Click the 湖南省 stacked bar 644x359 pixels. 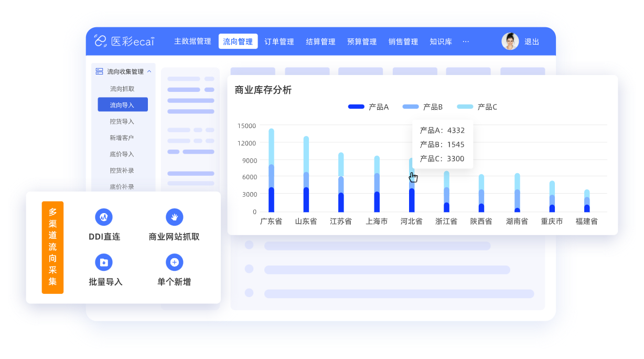[x=517, y=193]
